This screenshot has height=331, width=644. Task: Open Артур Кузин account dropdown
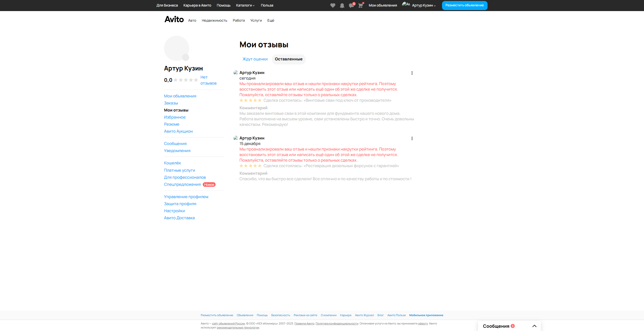point(424,5)
